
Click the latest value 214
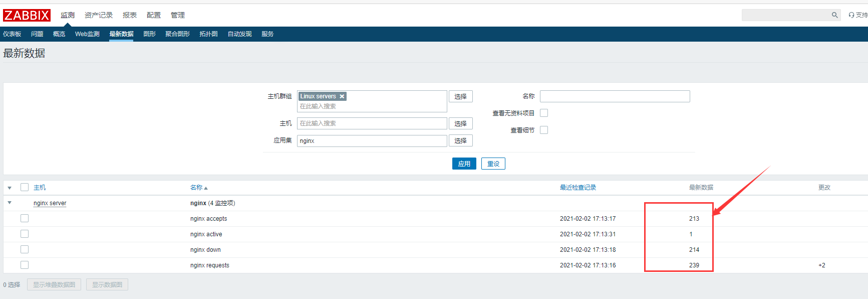coord(694,250)
